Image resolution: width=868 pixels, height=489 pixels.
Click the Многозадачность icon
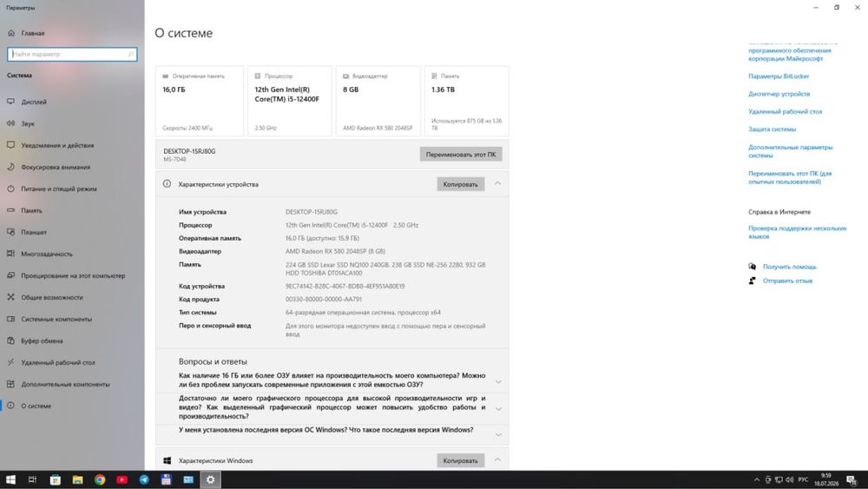(x=11, y=254)
